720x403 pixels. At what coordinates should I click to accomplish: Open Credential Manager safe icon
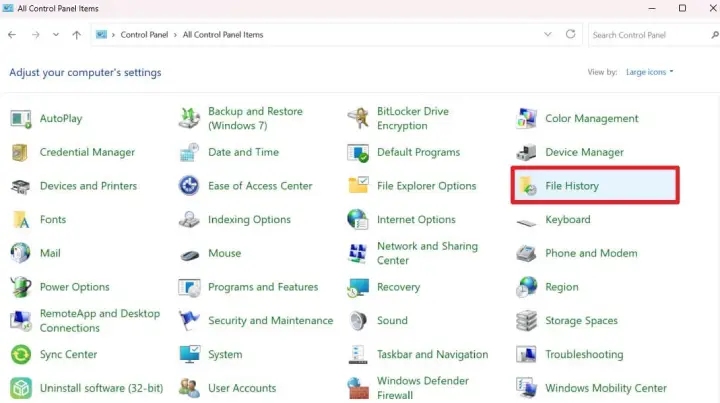20,152
